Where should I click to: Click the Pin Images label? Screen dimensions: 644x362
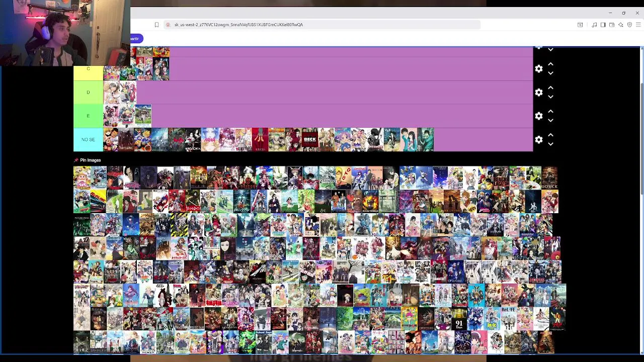[x=91, y=160]
